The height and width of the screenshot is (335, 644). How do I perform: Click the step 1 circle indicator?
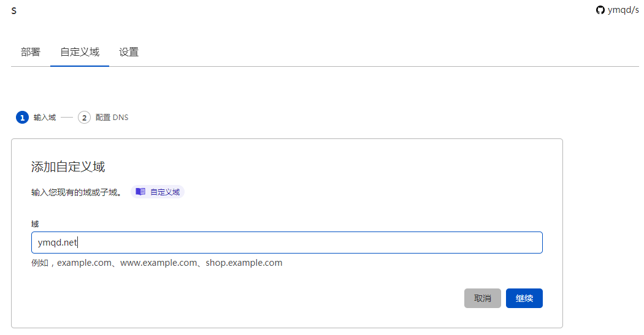[x=23, y=118]
